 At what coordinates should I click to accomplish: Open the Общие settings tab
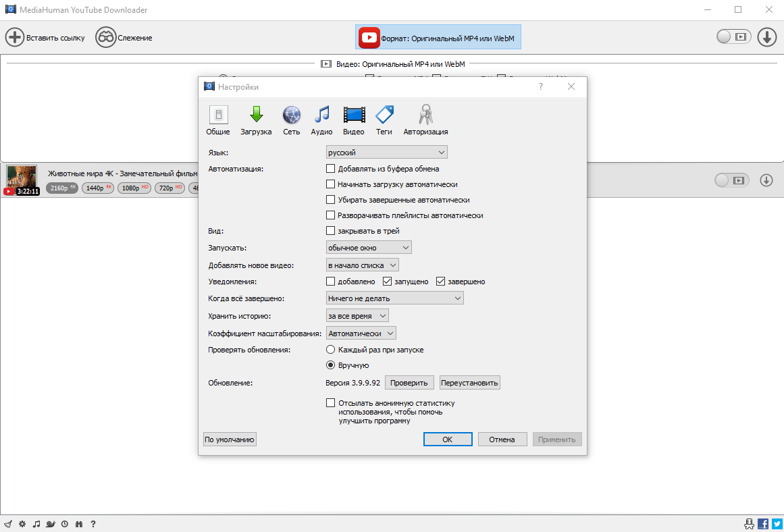point(218,120)
